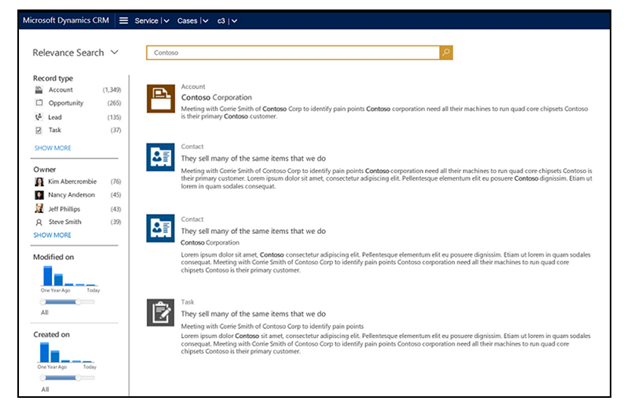Click the Opportunity record type icon
Image resolution: width=624 pixels, height=416 pixels.
pos(39,103)
